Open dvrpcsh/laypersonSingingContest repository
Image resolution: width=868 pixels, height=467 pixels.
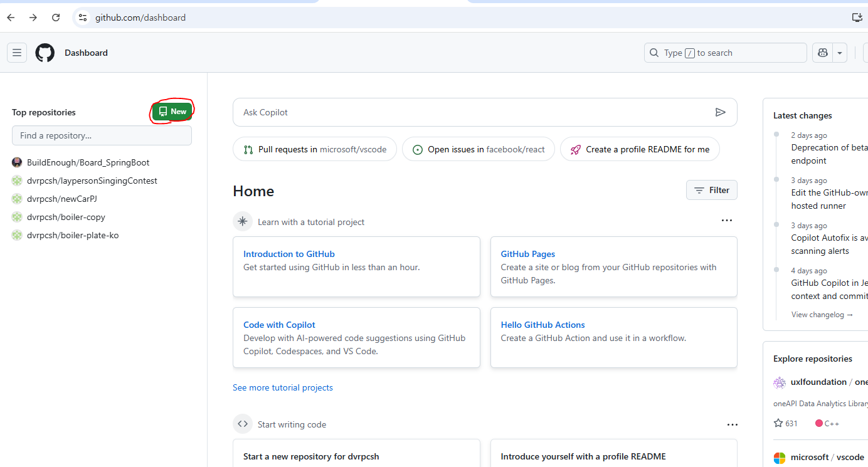[92, 181]
